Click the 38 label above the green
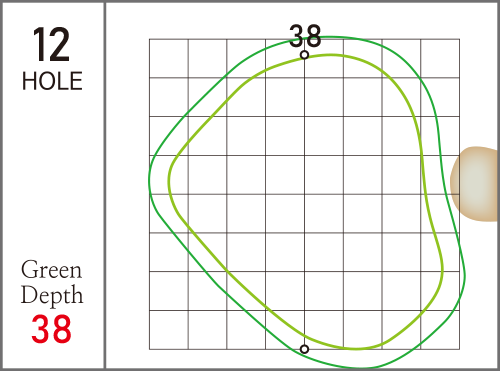 point(305,36)
